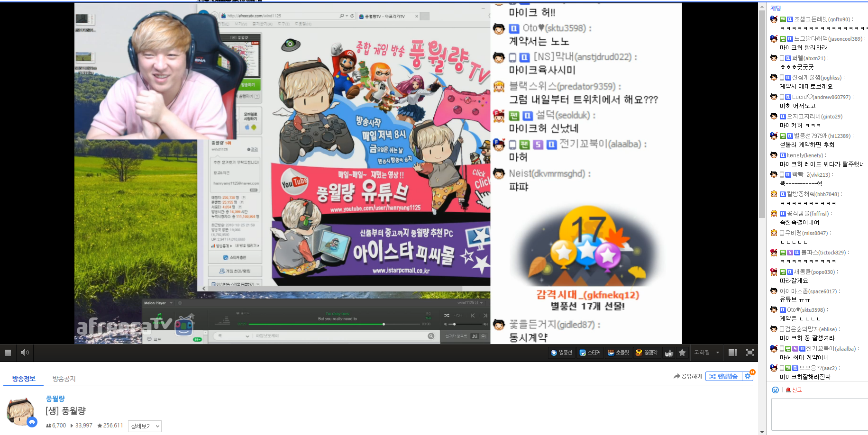Toggle the favorite star on player bar
The width and height of the screenshot is (868, 435).
click(x=682, y=353)
